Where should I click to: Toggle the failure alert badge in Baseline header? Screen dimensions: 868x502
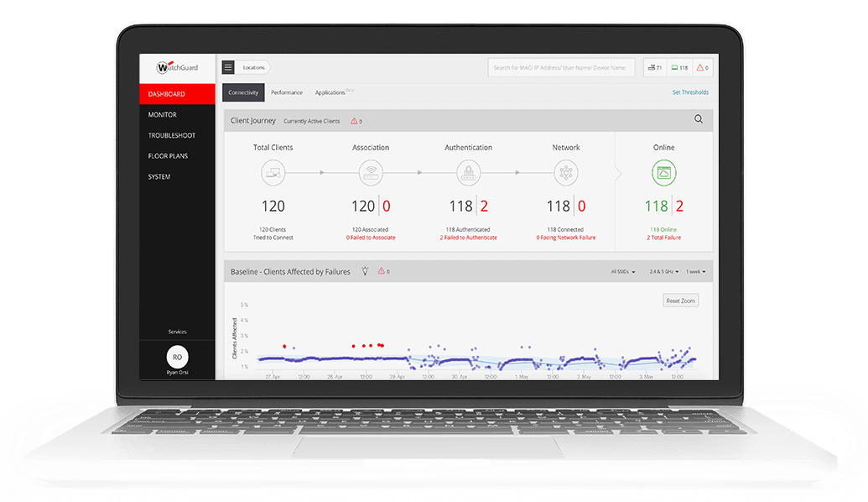383,270
